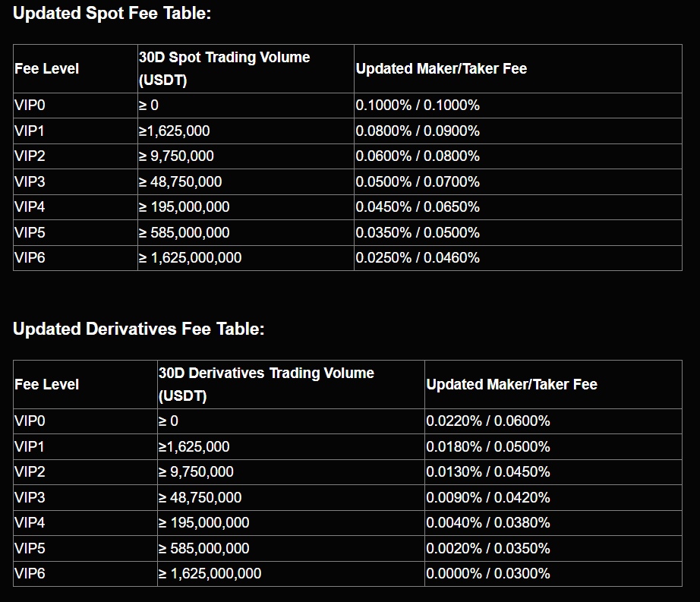
Task: Click the 0.0040% / 0.0380% fee cell
Action: pyautogui.click(x=488, y=522)
